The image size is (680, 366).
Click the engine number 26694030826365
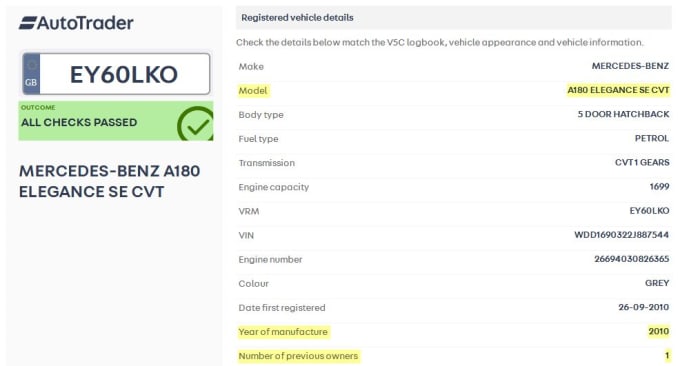coord(631,259)
